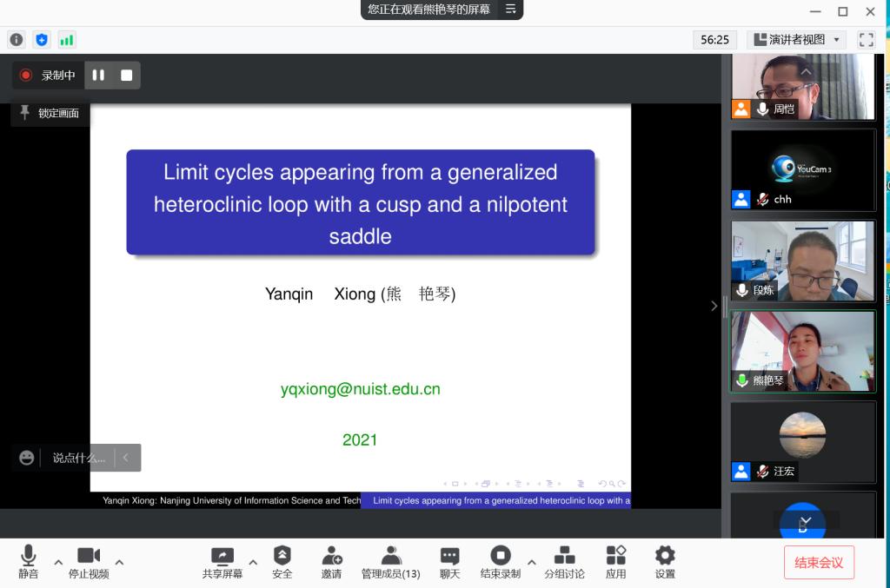Viewport: 890px width, 588px height.
Task: Click the meeting info icon
Action: point(17,40)
